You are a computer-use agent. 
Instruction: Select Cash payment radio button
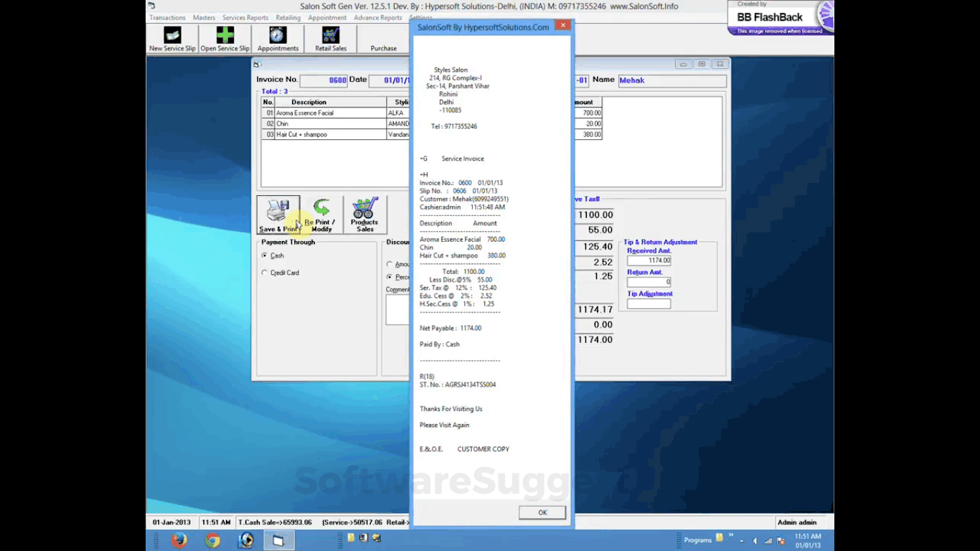[265, 255]
